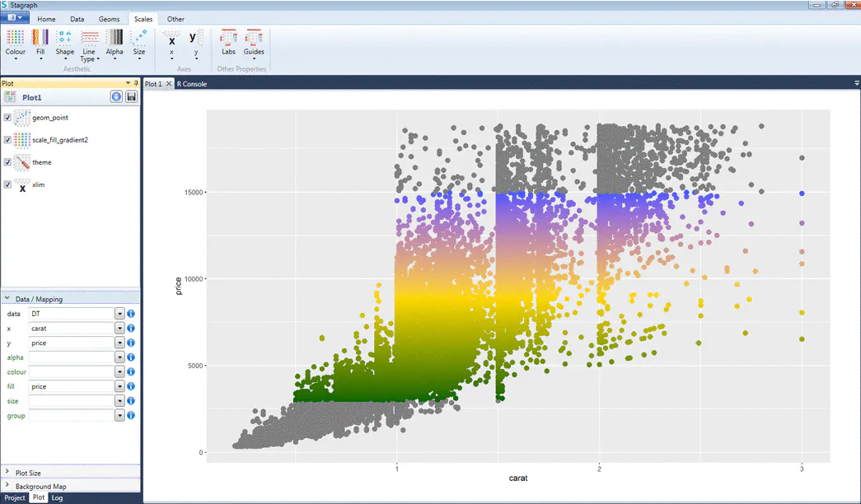The width and height of the screenshot is (861, 504).
Task: Click the blue refresh plot icon
Action: coord(116,96)
